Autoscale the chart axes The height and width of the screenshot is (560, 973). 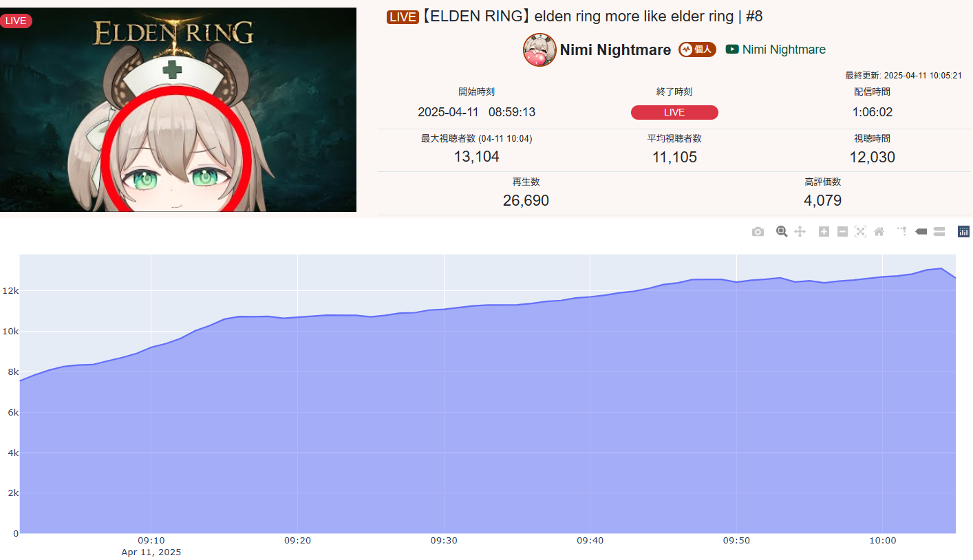[860, 232]
